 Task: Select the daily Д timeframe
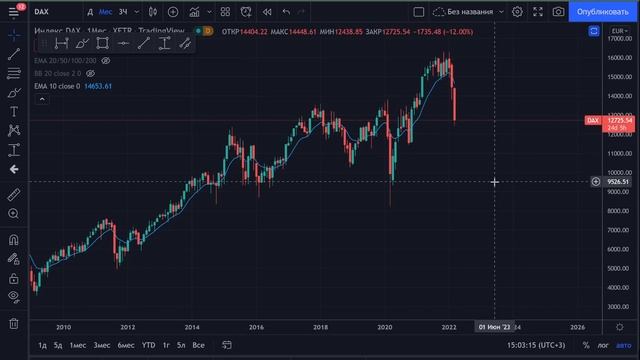(90, 12)
